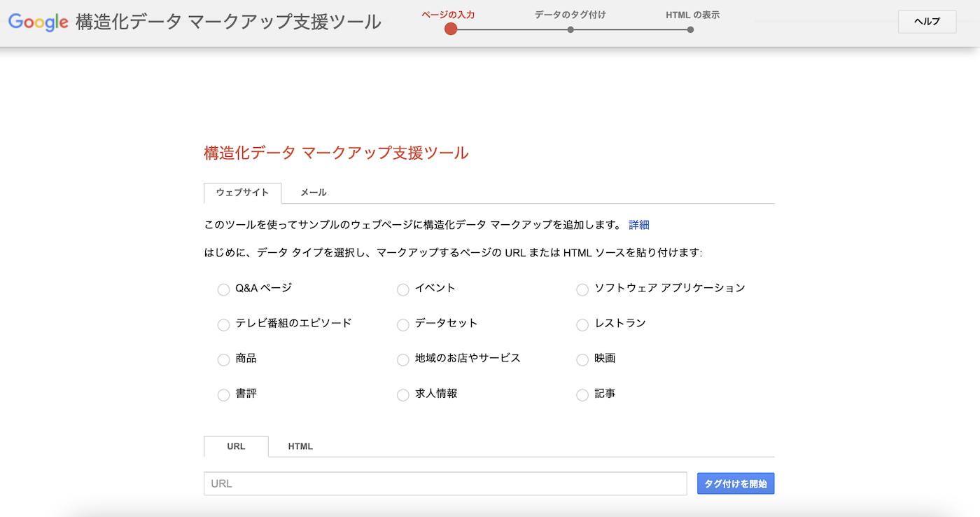This screenshot has height=517, width=980.
Task: Click the red 構造化データ マークアップ支援ツール heading
Action: coord(336,153)
